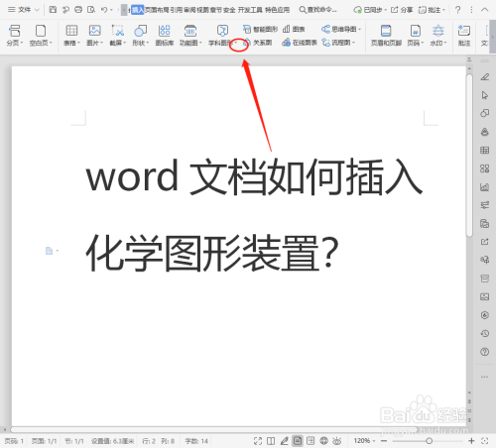The width and height of the screenshot is (496, 448).
Task: Click the 分享 share button
Action: (402, 10)
